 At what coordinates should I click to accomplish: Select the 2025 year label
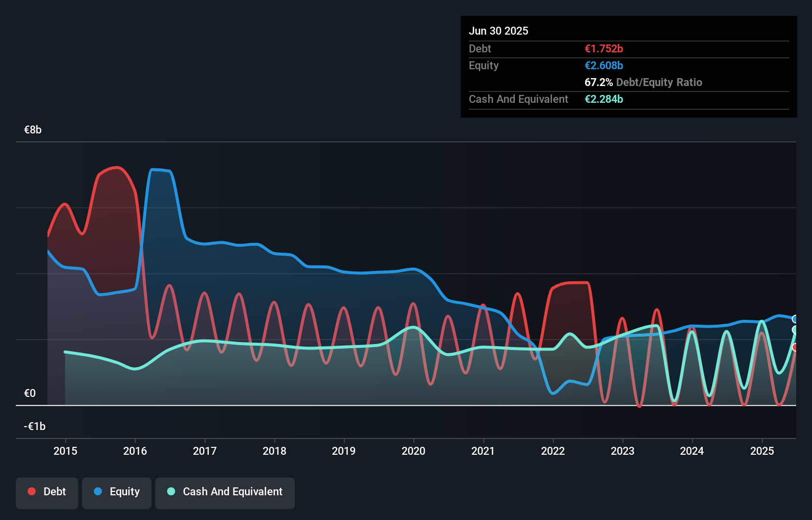[x=762, y=451]
